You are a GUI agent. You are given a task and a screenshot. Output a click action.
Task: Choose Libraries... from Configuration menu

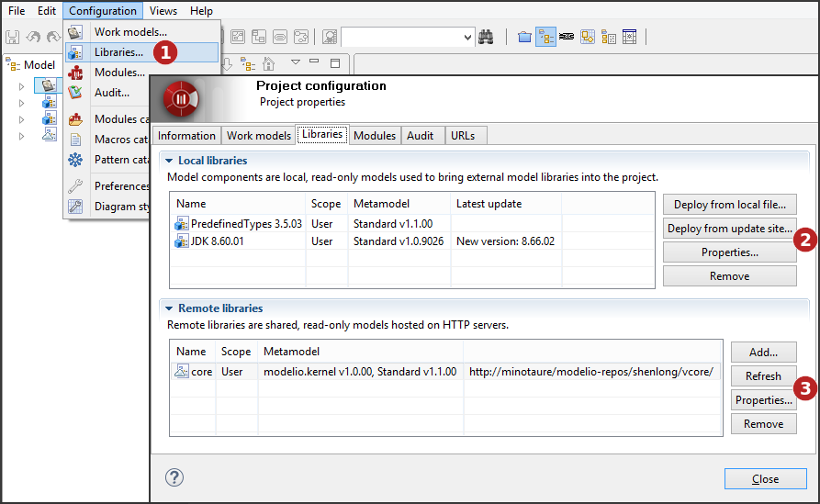click(118, 52)
